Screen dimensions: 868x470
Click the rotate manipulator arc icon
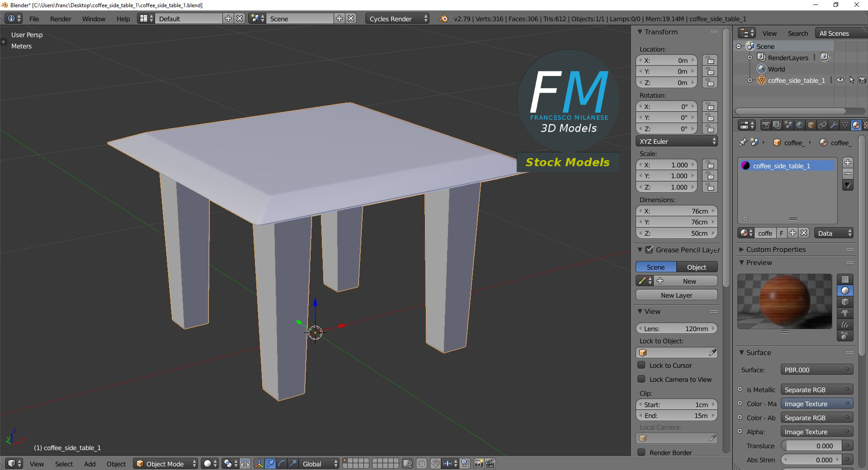(282, 464)
